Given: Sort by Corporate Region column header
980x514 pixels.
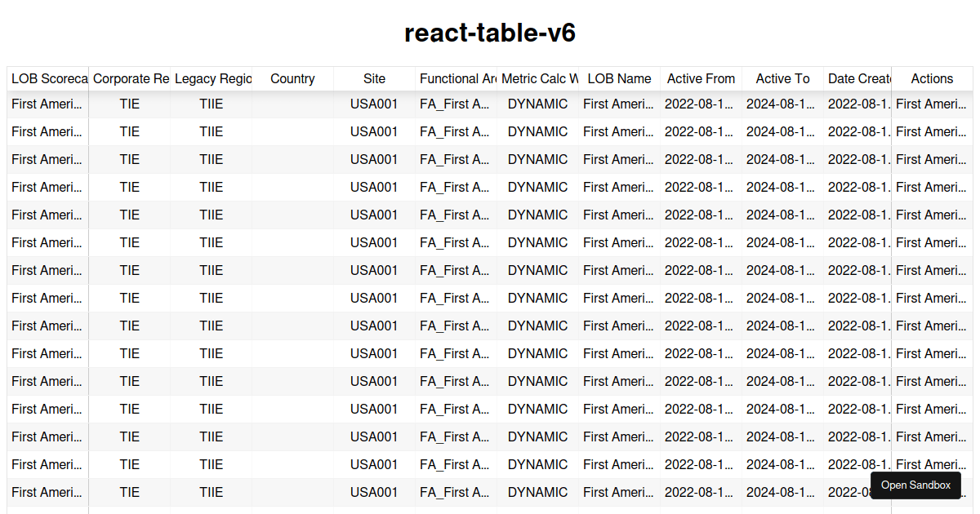Looking at the screenshot, I should [x=130, y=78].
